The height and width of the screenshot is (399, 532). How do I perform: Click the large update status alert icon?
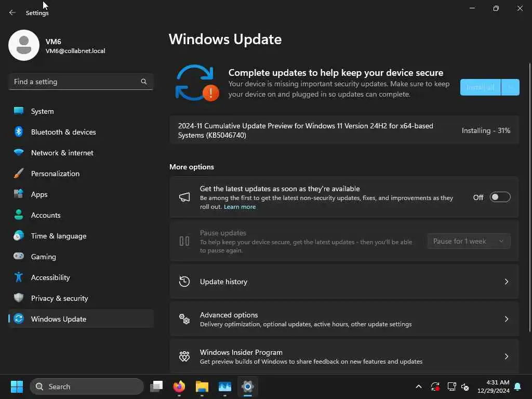[x=197, y=83]
